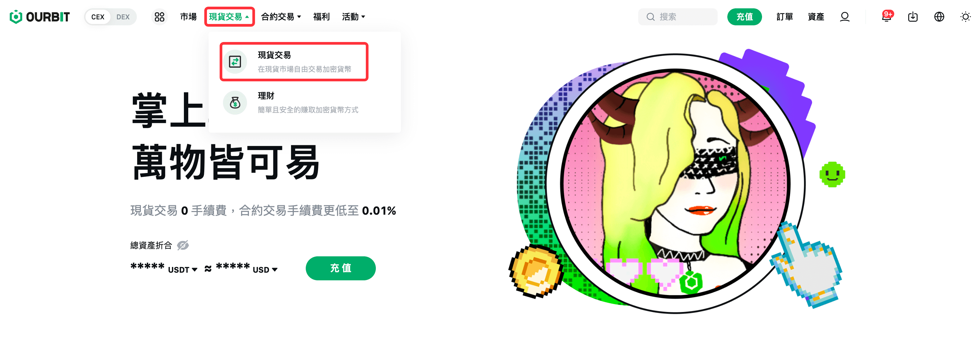Image resolution: width=980 pixels, height=342 pixels.
Task: Open the USDT currency dropdown
Action: click(x=183, y=269)
